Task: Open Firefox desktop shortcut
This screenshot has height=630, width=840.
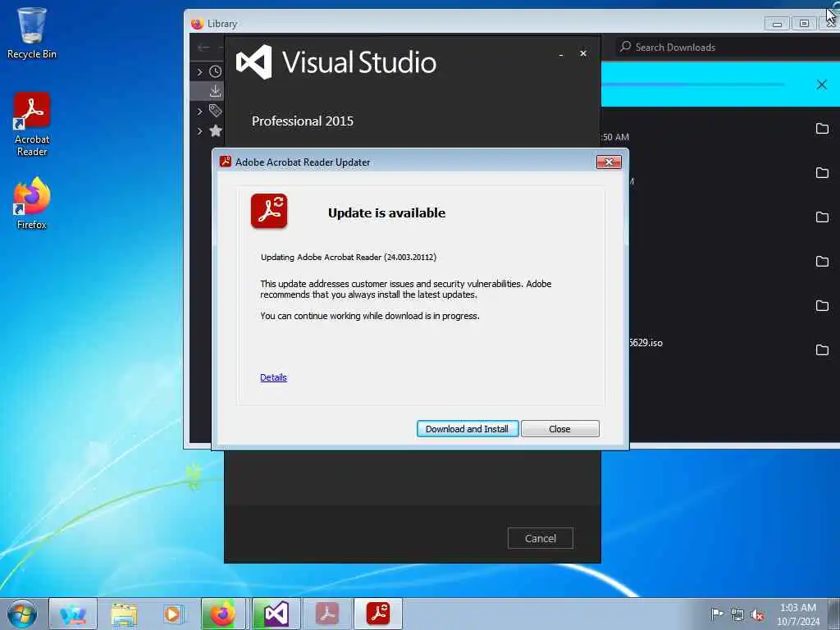Action: click(x=32, y=203)
